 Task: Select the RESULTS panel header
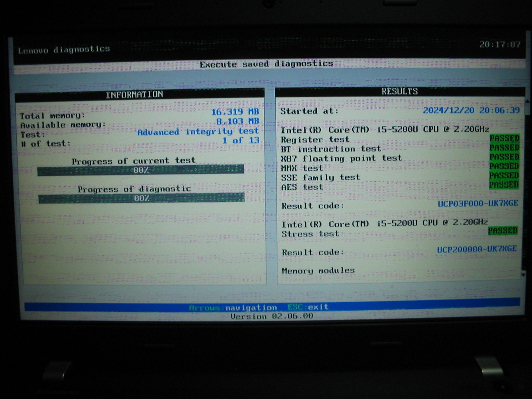[400, 91]
